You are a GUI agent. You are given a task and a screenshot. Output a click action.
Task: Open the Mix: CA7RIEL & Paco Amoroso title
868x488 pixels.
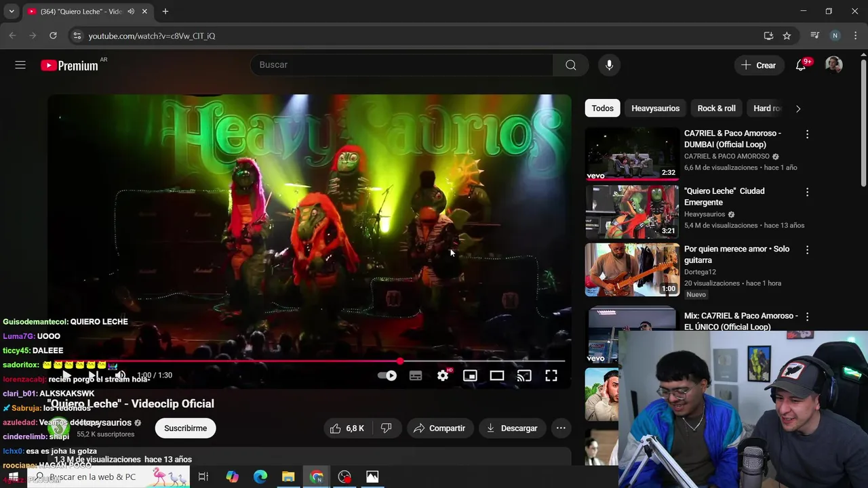point(741,321)
